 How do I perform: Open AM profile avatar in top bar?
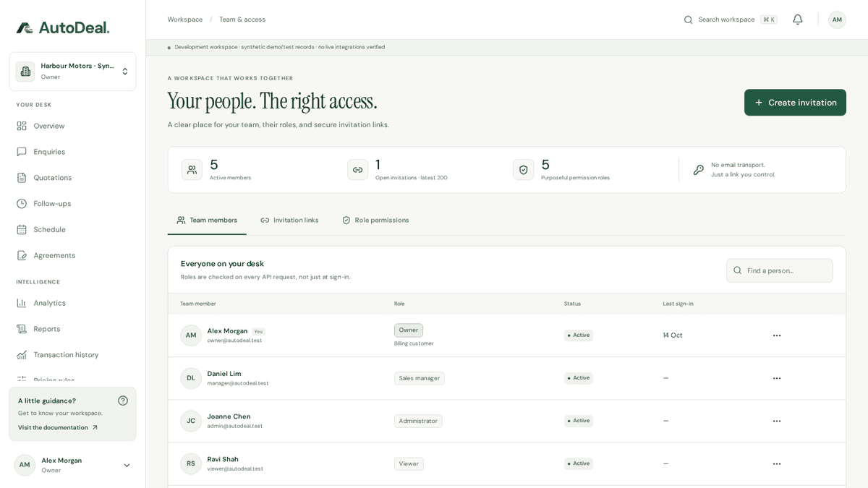pos(837,20)
